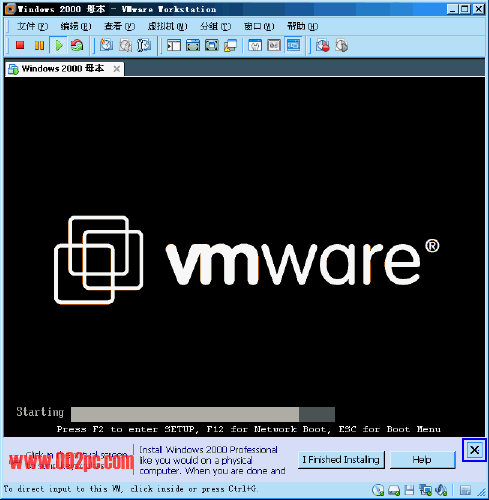Click the floppy drive status icon
489x500 pixels.
tap(409, 490)
